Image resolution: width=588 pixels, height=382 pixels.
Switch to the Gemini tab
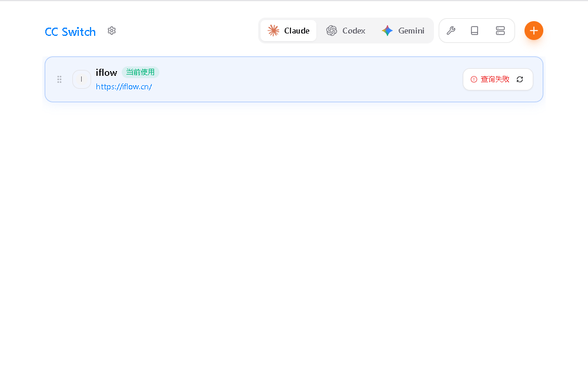[x=403, y=31]
